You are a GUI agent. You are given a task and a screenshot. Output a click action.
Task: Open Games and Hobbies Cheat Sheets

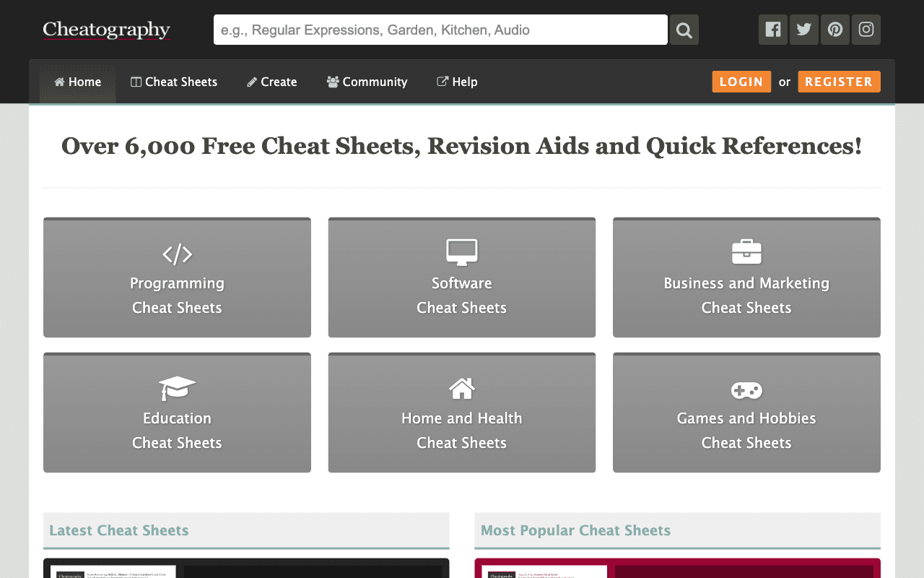click(746, 413)
